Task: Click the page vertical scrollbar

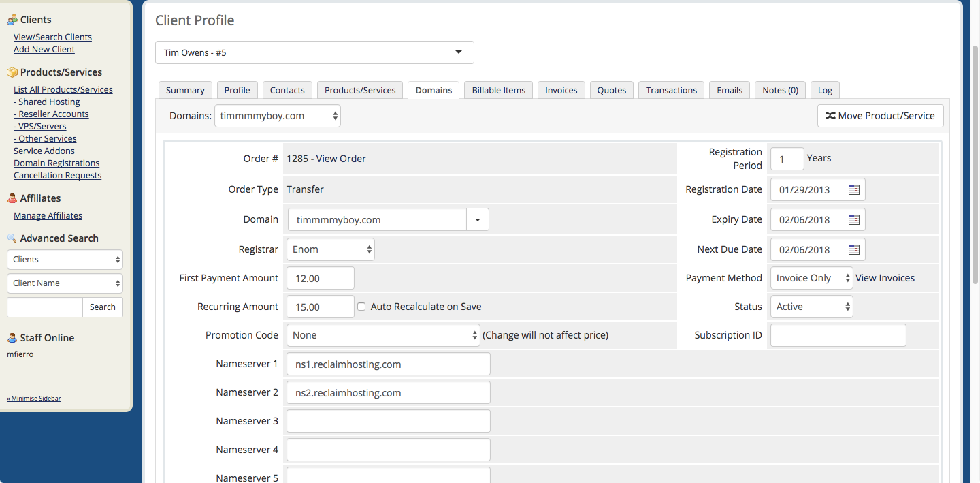Action: pos(975,163)
